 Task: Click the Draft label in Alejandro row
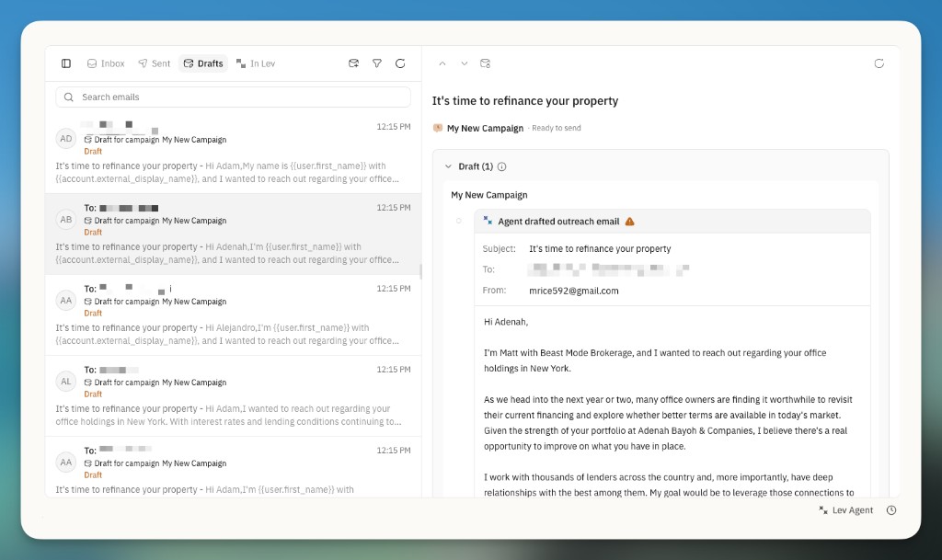pos(93,314)
